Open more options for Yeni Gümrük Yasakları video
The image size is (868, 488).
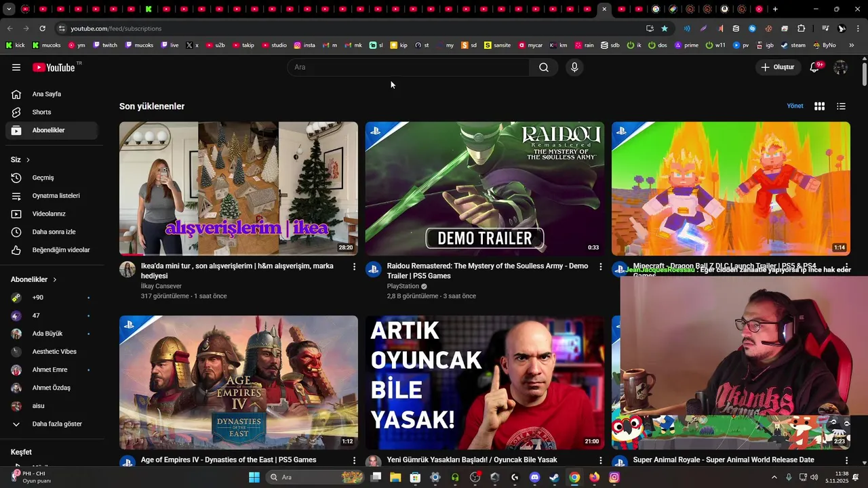tap(600, 461)
